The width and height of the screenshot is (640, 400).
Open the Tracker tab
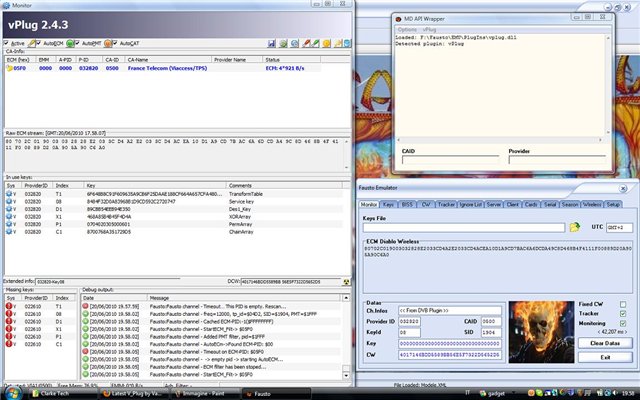(x=446, y=204)
